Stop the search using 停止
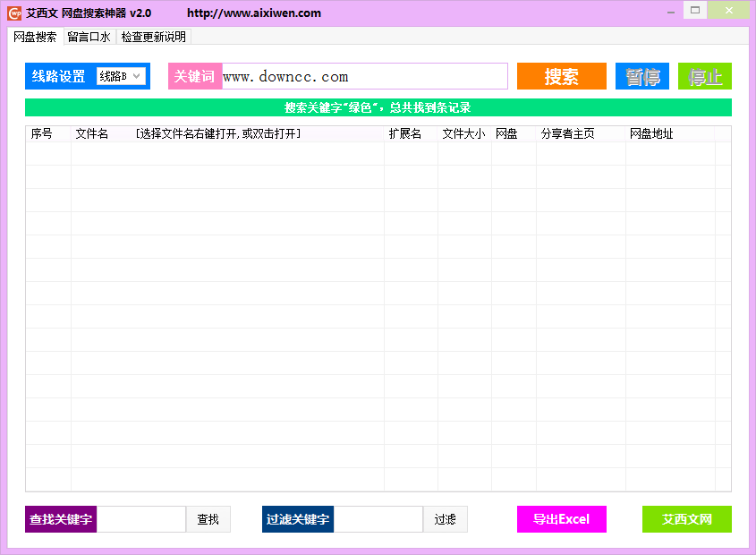Image resolution: width=756 pixels, height=555 pixels. coord(705,76)
